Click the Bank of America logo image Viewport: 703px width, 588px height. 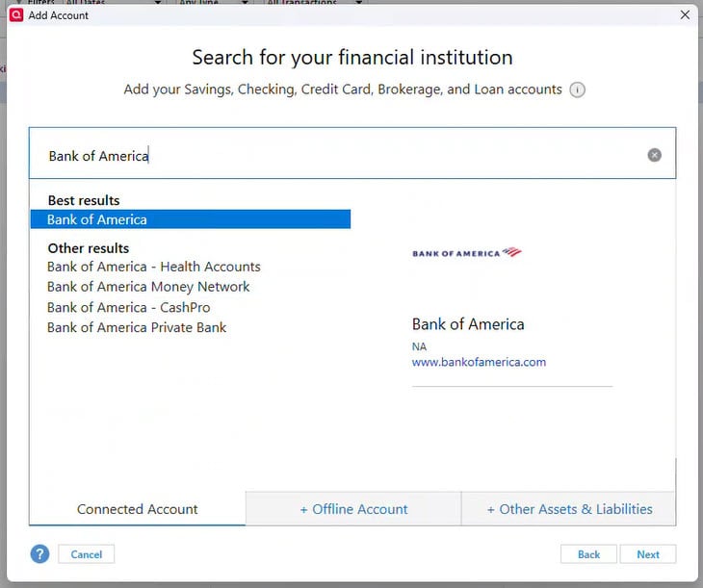point(467,253)
